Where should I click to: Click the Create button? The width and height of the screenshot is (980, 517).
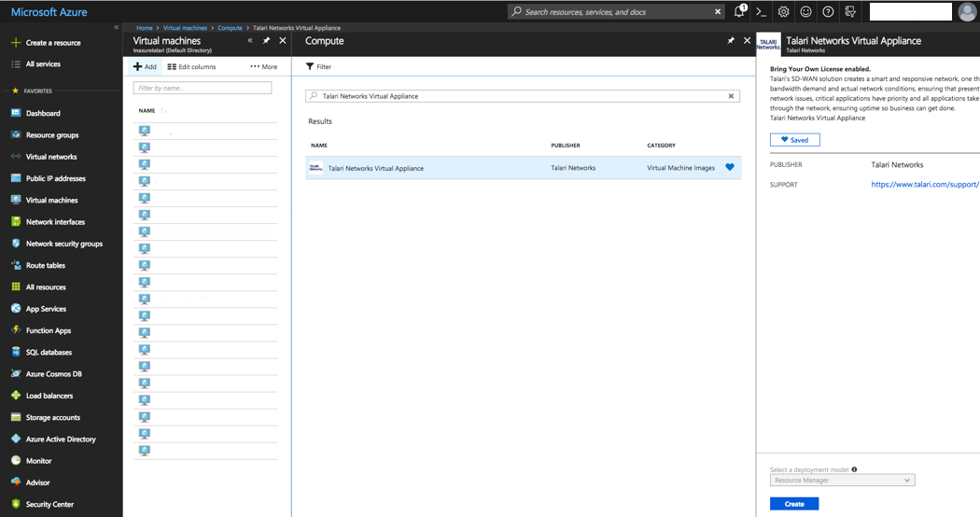click(x=794, y=504)
